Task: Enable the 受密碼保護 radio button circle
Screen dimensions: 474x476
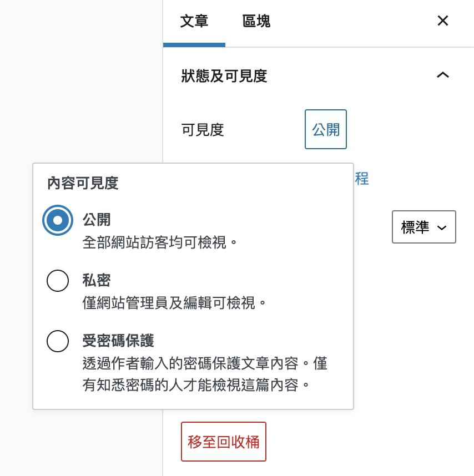Action: pyautogui.click(x=58, y=341)
